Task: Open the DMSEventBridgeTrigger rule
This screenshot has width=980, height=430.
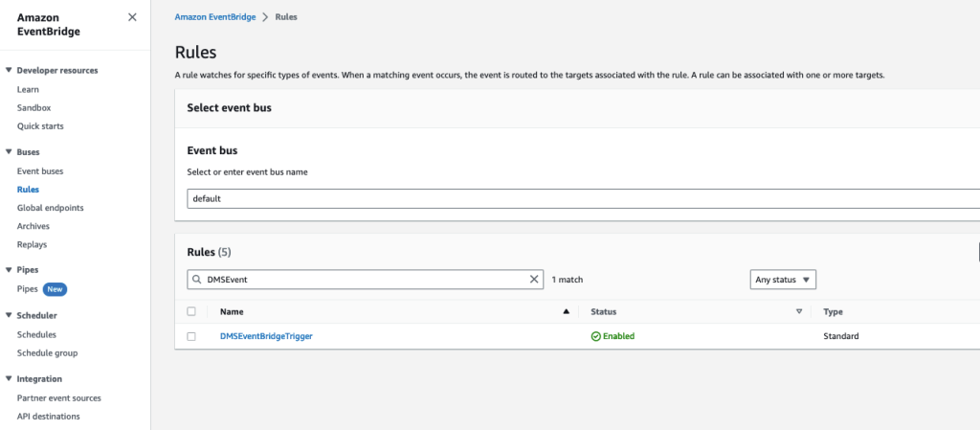Action: pyautogui.click(x=266, y=336)
